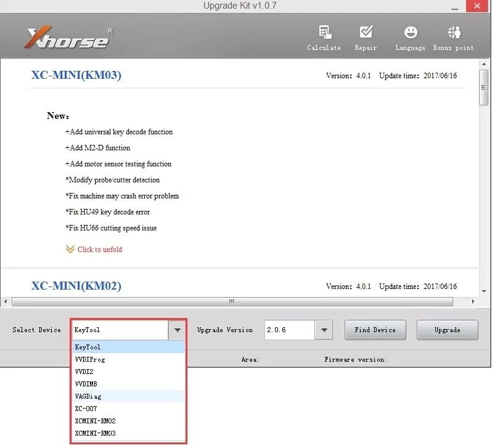Click KM03 "Update time: 2017/06/16" text
The height and width of the screenshot is (448, 492).
coord(418,76)
